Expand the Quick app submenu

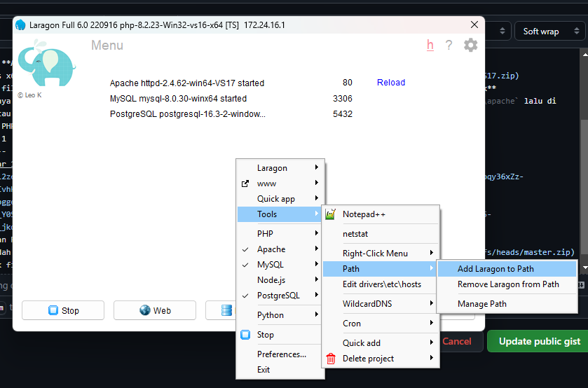280,199
